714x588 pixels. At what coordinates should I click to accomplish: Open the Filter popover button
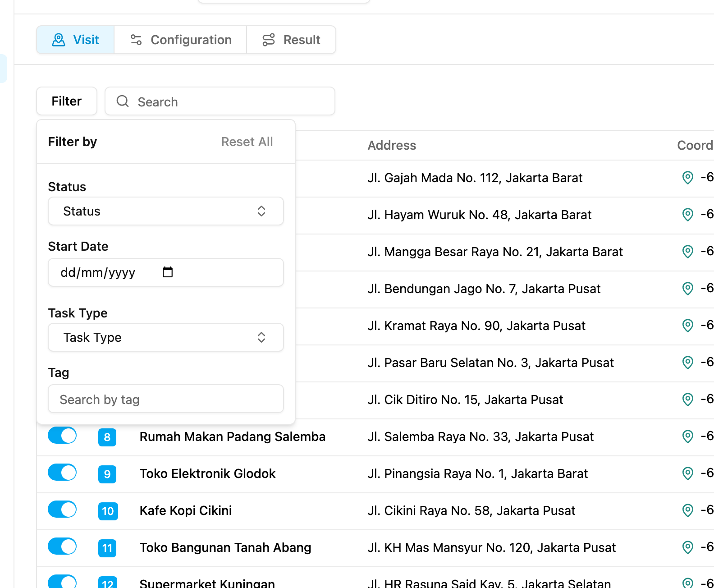click(67, 101)
